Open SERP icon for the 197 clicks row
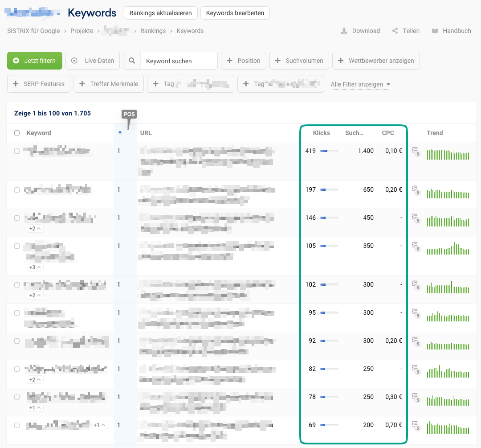The image size is (481, 448). point(416,190)
